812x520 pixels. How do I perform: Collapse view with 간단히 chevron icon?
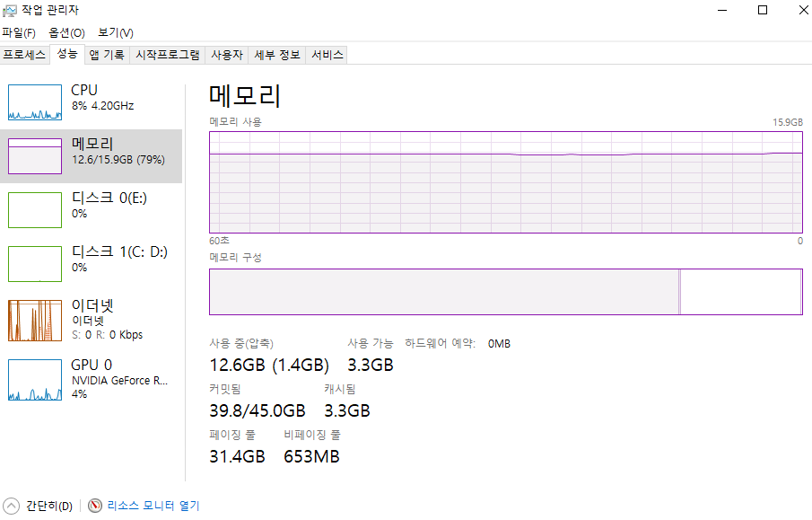tap(11, 506)
